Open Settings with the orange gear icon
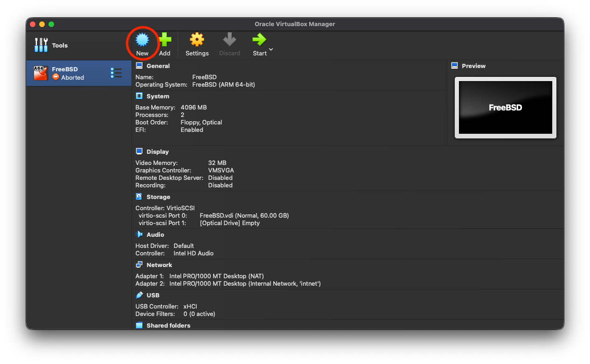590x364 pixels. [197, 40]
